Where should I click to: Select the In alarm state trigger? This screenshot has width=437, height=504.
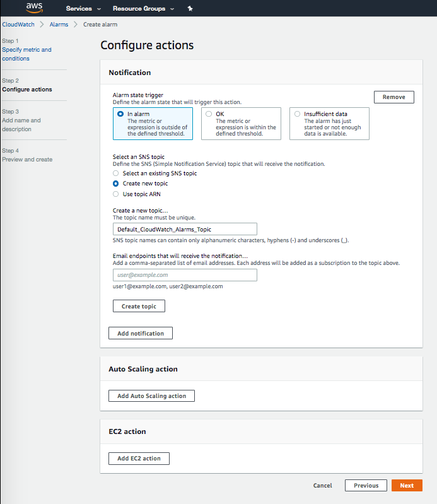point(120,114)
